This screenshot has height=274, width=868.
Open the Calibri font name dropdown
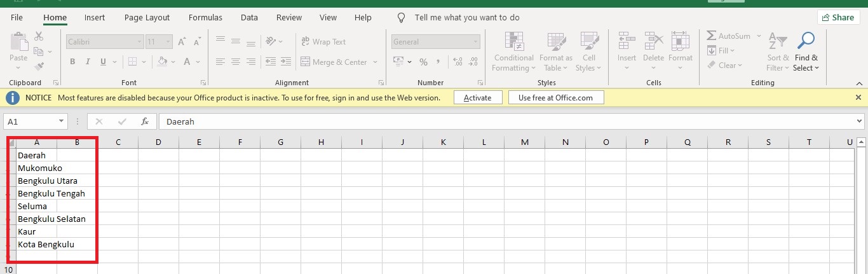click(139, 42)
